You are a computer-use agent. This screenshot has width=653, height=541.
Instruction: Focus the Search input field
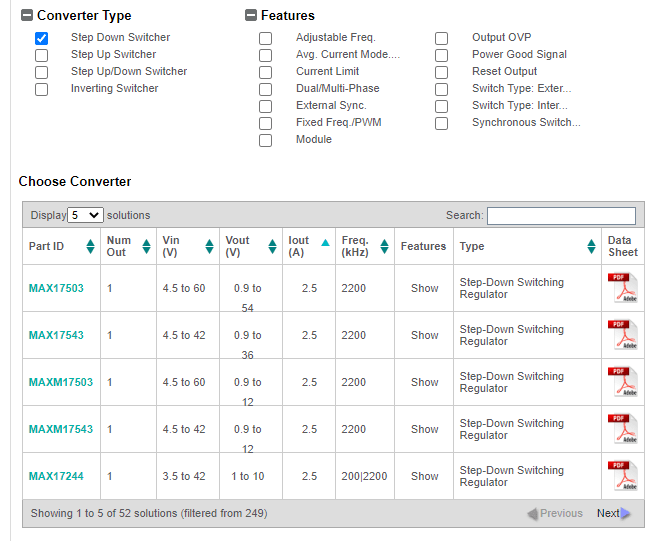tap(561, 216)
